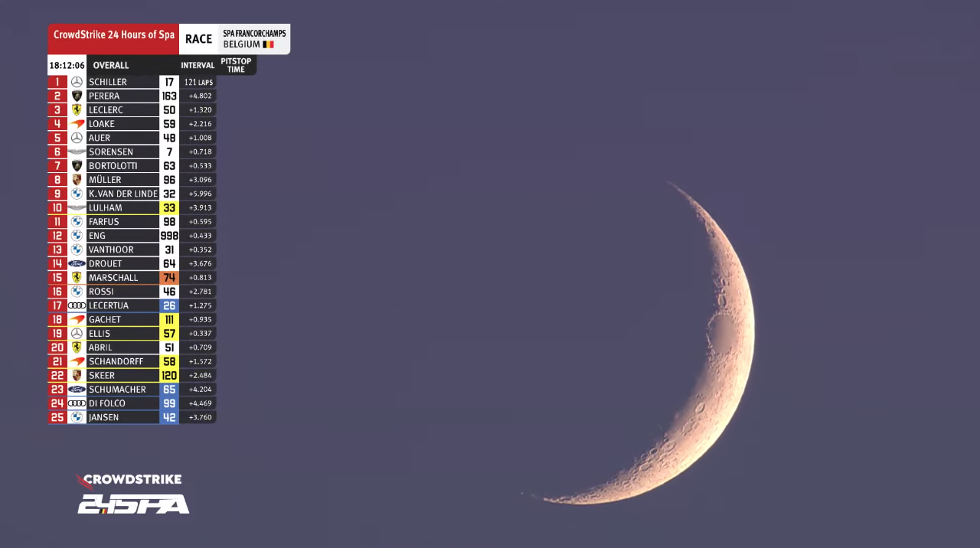This screenshot has width=980, height=548.
Task: Select SCHANDORFF's driver name
Action: tap(115, 361)
